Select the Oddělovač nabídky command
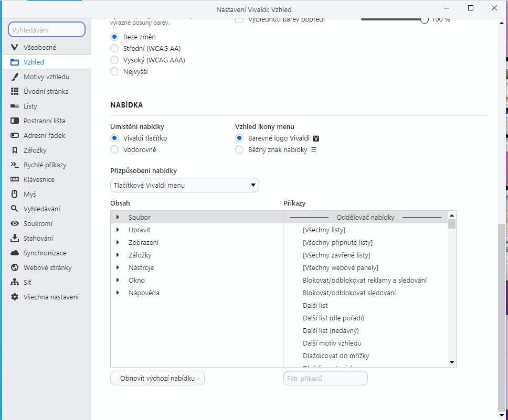 pyautogui.click(x=365, y=217)
